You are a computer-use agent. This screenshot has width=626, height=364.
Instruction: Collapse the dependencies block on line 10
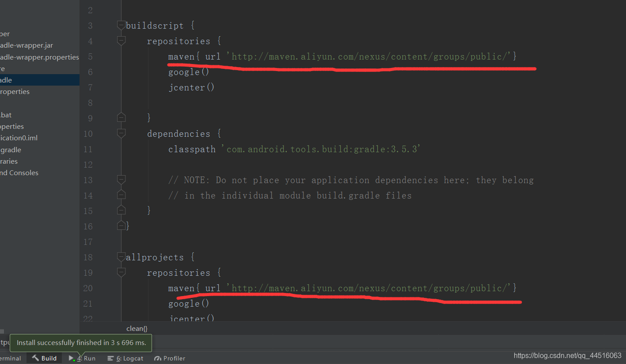pyautogui.click(x=121, y=133)
